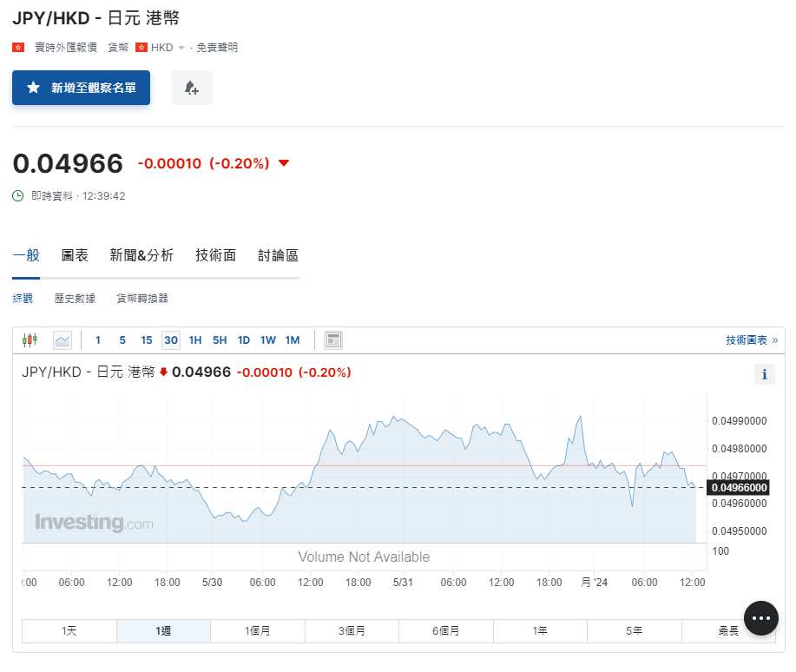Switch to the 技術面 tab

215,255
